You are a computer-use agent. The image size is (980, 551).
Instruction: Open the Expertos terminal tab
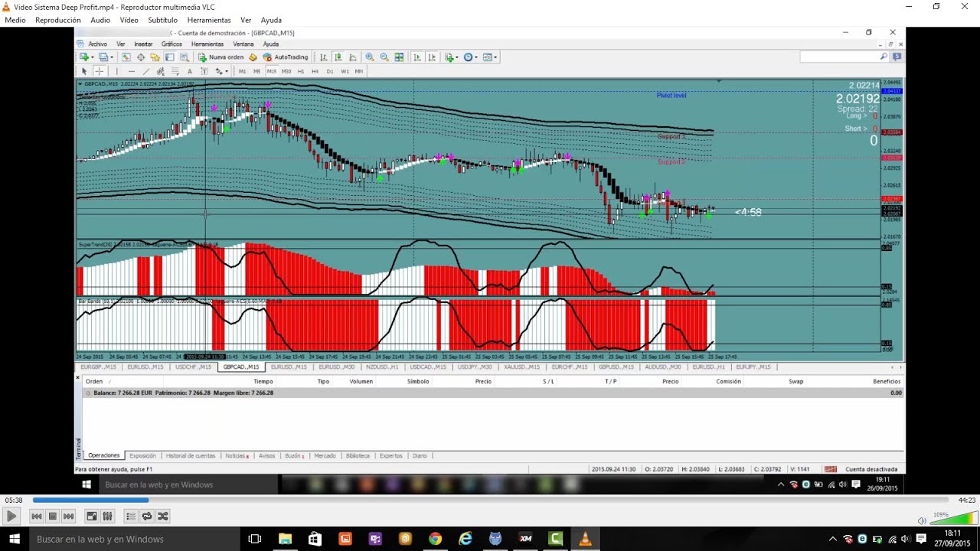click(x=390, y=456)
